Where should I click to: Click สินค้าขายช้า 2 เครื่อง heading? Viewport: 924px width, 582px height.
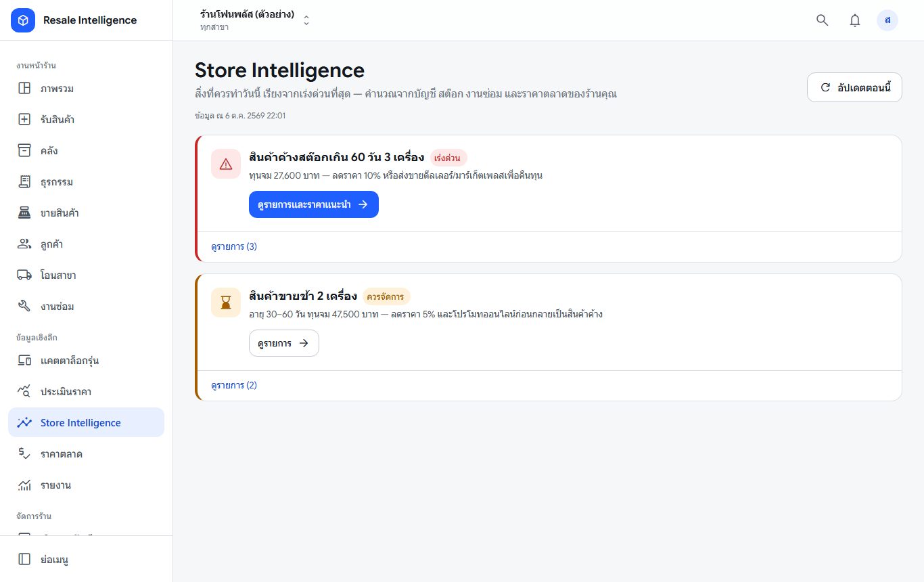click(303, 296)
